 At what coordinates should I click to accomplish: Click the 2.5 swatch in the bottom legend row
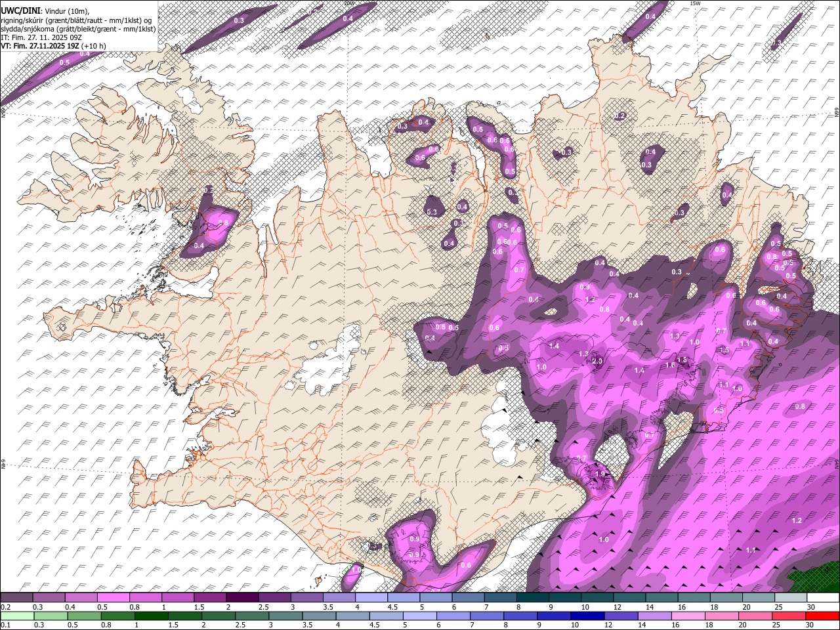tap(252, 616)
